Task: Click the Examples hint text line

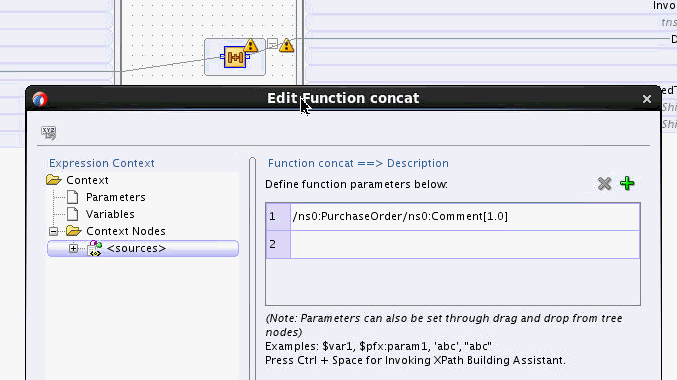Action: [x=378, y=346]
